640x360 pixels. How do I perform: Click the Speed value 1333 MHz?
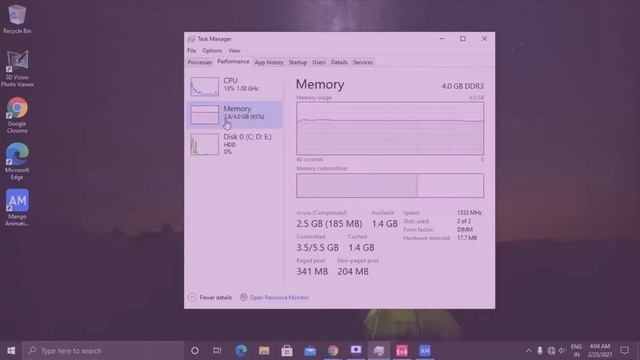coord(469,213)
